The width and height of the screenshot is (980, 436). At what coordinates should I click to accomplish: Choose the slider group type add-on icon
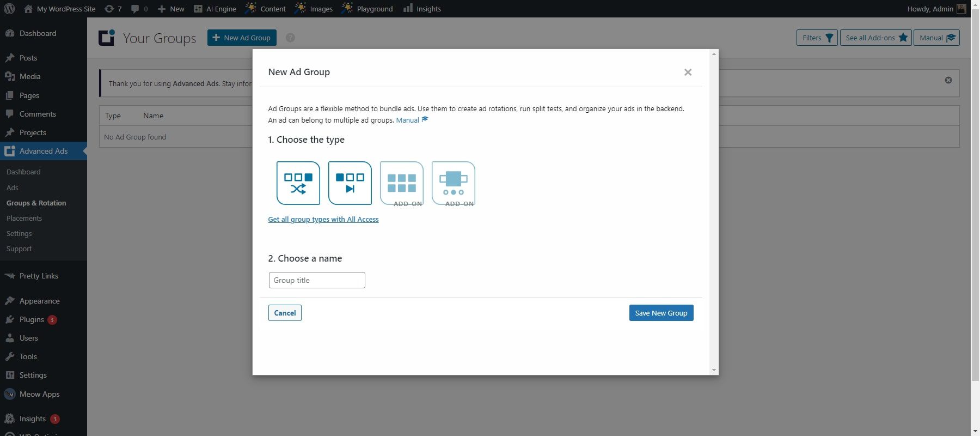454,183
